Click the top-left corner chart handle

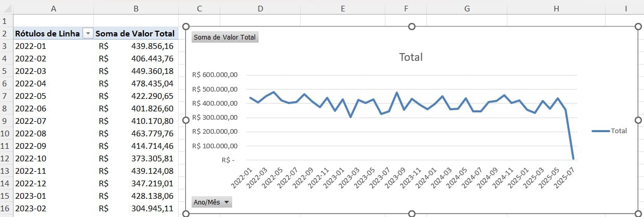185,27
